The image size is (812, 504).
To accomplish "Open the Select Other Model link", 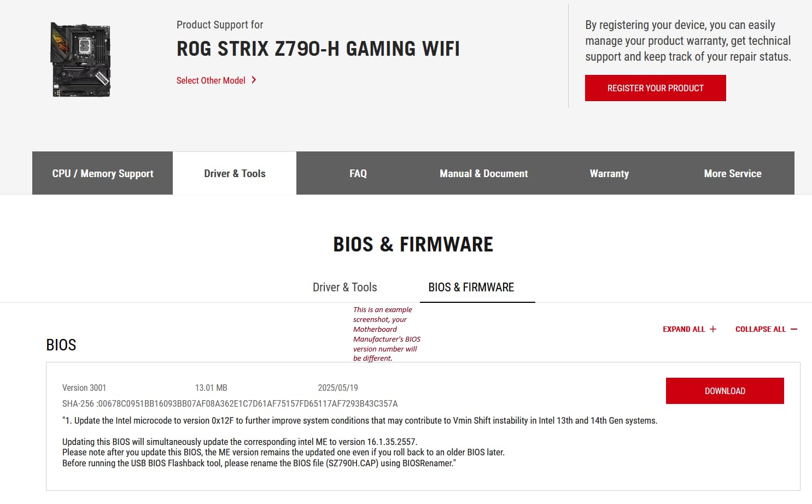I will [x=211, y=80].
